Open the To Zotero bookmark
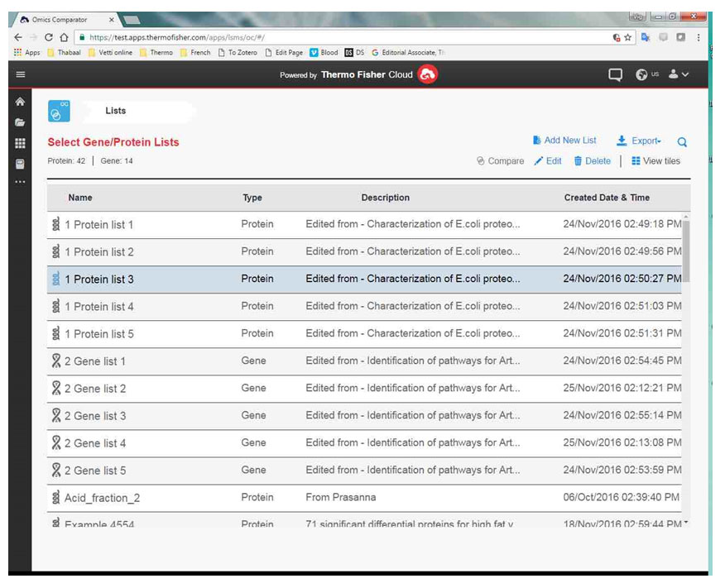The height and width of the screenshot is (588, 725). (238, 52)
